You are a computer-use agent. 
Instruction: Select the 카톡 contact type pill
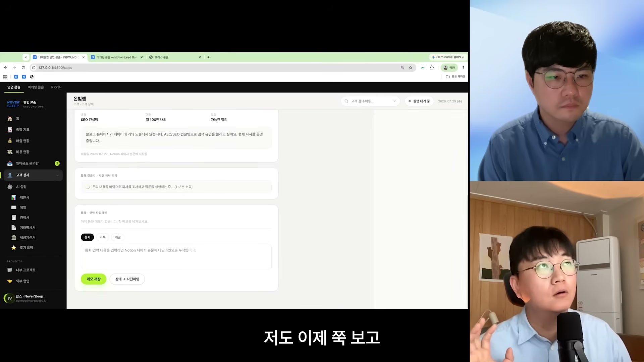point(103,237)
